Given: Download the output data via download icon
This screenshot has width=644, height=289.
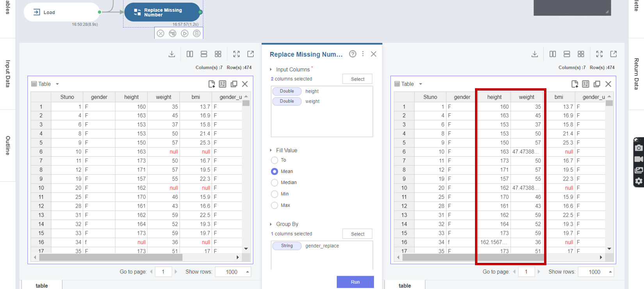Looking at the screenshot, I should (535, 54).
